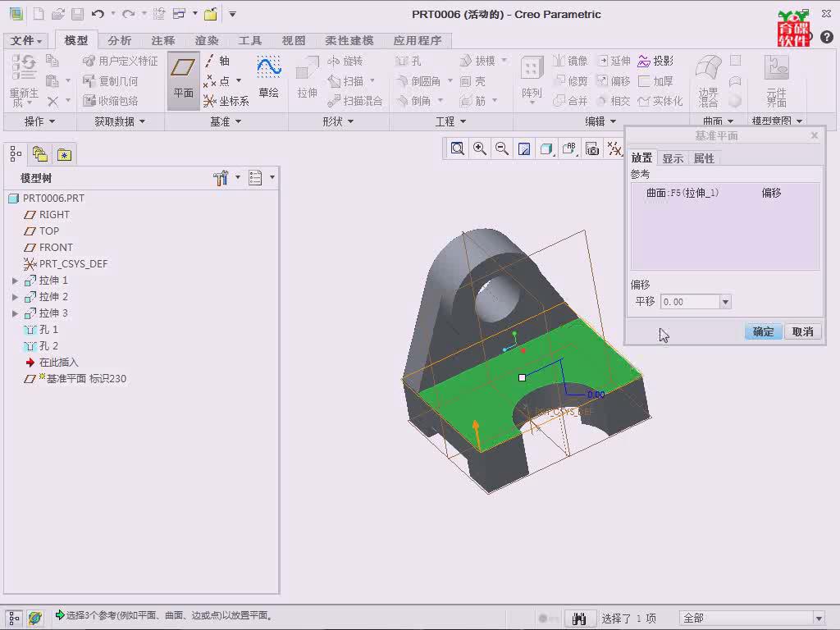Image resolution: width=840 pixels, height=630 pixels.
Task: Confirm the datum plane with 确定
Action: pos(764,331)
